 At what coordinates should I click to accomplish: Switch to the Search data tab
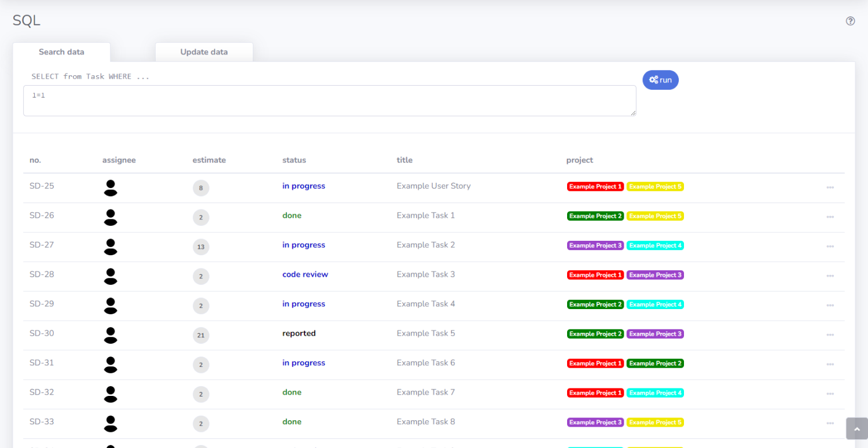coord(61,52)
